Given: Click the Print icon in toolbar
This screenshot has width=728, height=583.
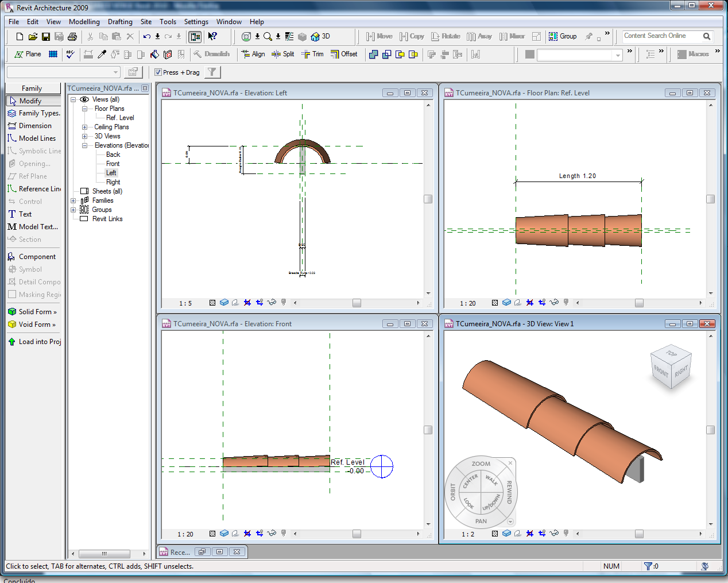Looking at the screenshot, I should pyautogui.click(x=72, y=37).
